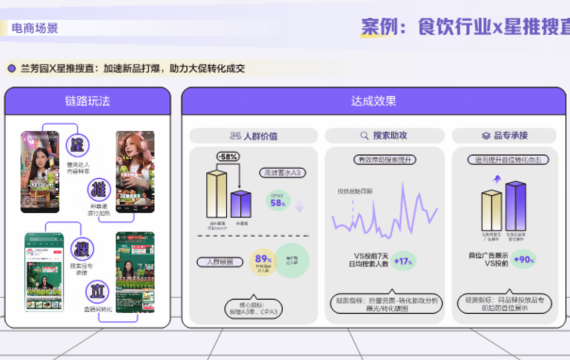The width and height of the screenshot is (570, 360).
Task: Click the yellow bar in 品专承接 chart
Action: coord(492,210)
